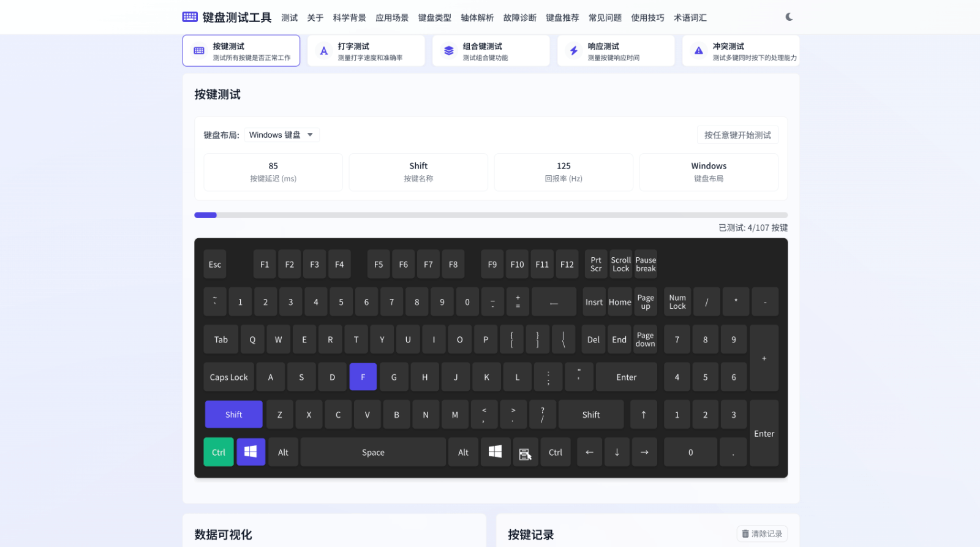Screen dimensions: 980x547
Task: Click the 回报率 125 Hz stat card
Action: click(x=563, y=172)
